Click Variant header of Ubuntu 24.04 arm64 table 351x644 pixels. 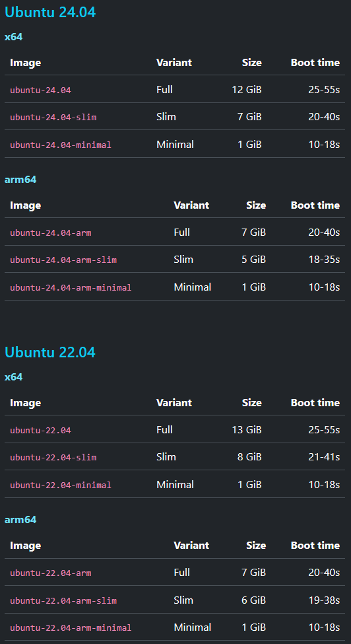coord(191,205)
